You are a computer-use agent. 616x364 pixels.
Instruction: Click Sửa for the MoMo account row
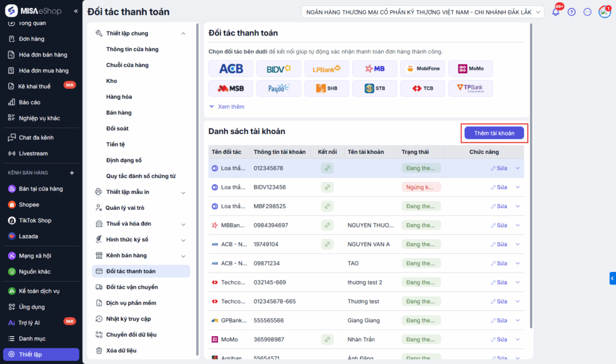[498, 339]
